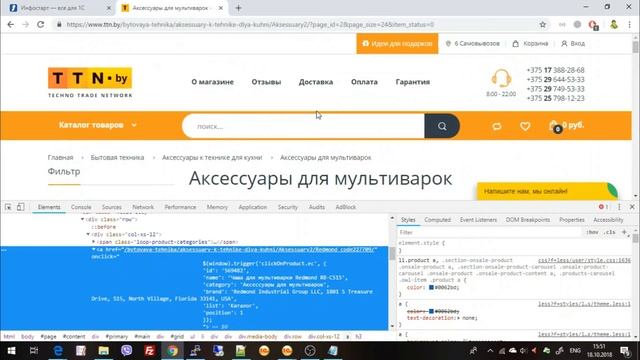The height and width of the screenshot is (360, 640).
Task: Bookmark this page with the star icon
Action: 542,24
